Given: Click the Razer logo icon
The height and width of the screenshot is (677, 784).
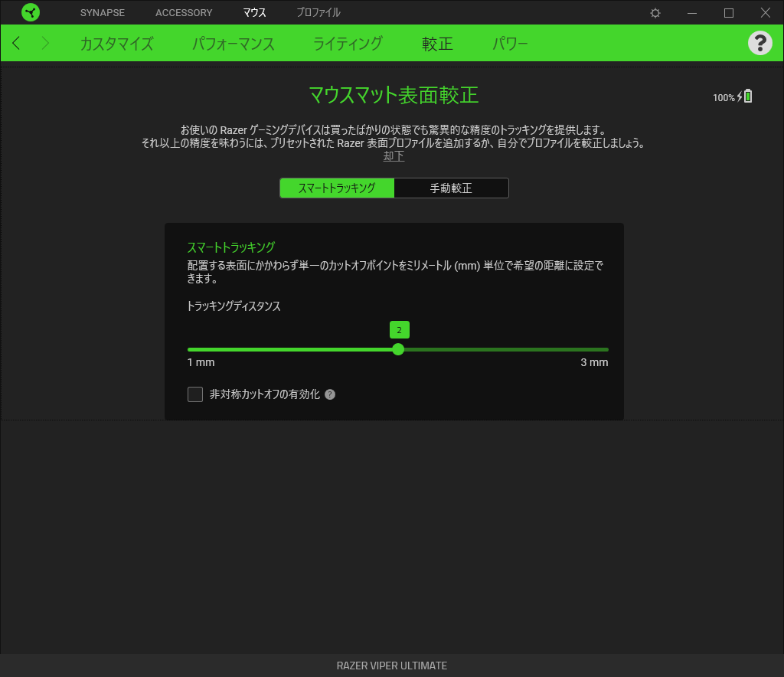Looking at the screenshot, I should [31, 12].
